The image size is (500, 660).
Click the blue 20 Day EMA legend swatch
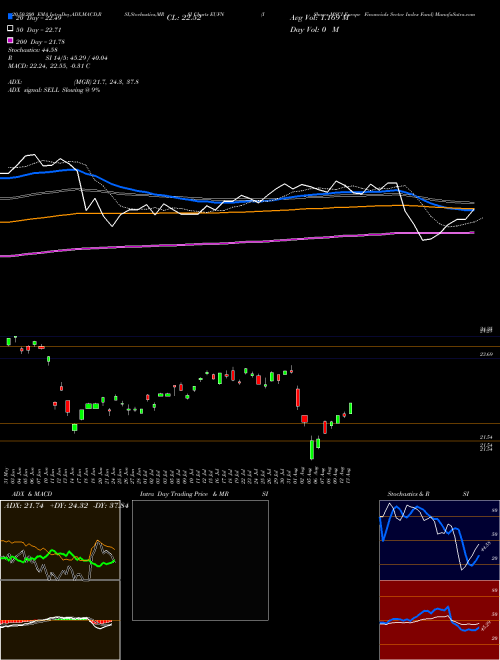(x=10, y=17)
